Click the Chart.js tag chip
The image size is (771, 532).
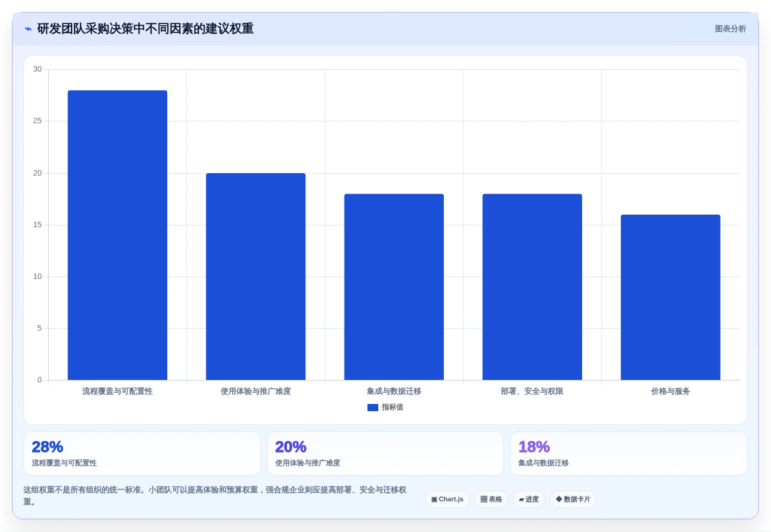(x=447, y=500)
